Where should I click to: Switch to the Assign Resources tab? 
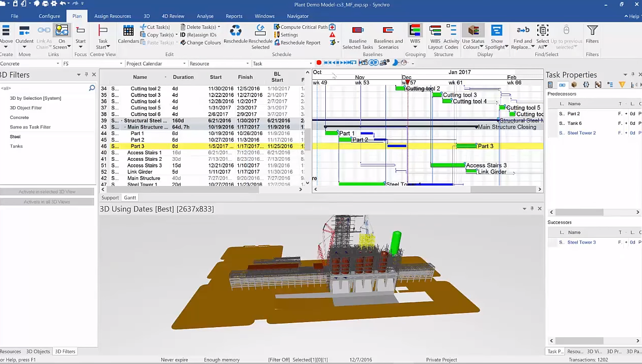pos(112,16)
